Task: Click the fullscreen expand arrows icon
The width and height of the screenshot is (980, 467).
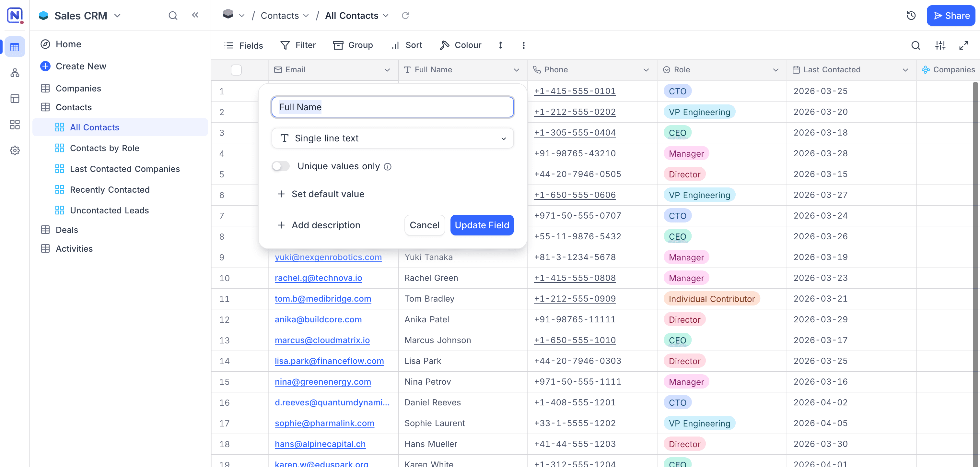Action: [x=964, y=45]
